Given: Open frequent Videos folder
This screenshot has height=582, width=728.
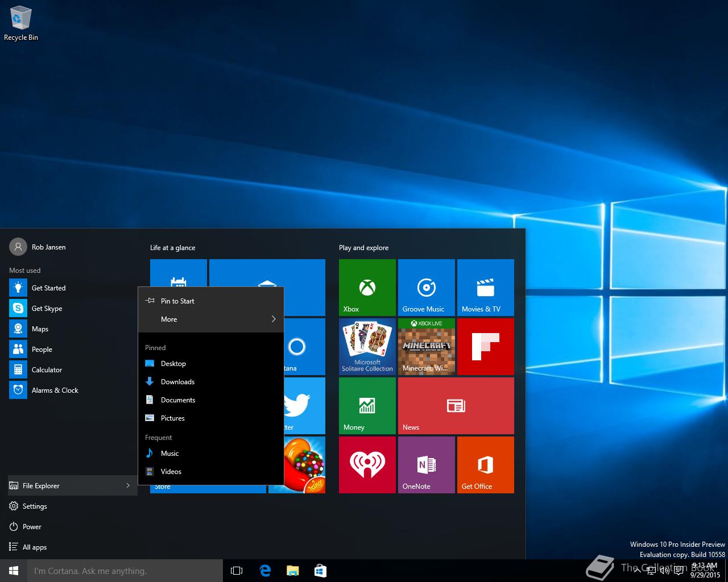Looking at the screenshot, I should (210, 472).
